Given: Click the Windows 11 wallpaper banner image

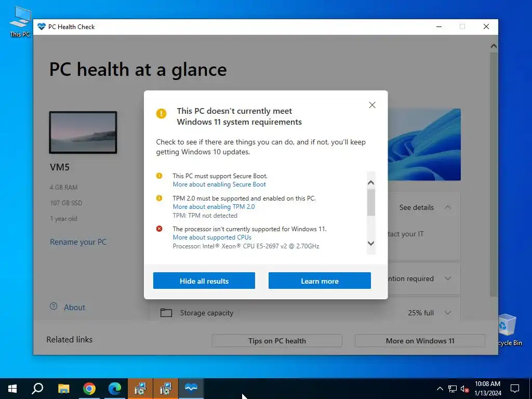Looking at the screenshot, I should point(424,144).
